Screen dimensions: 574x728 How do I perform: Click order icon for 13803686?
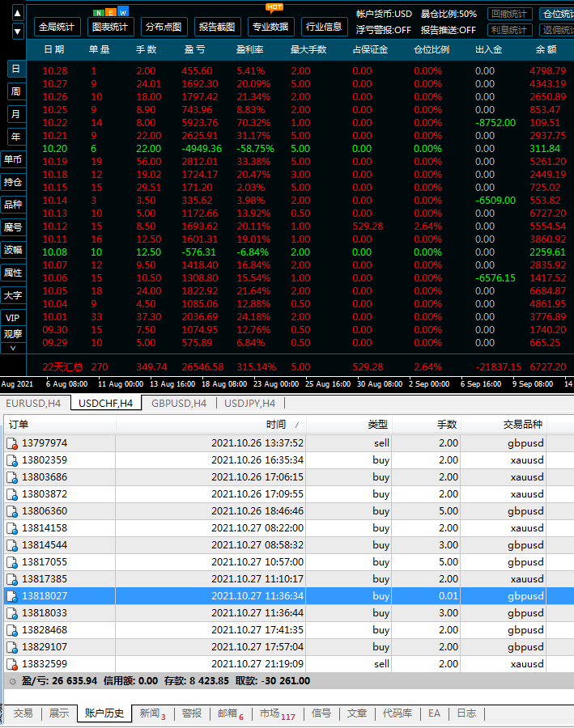click(12, 477)
